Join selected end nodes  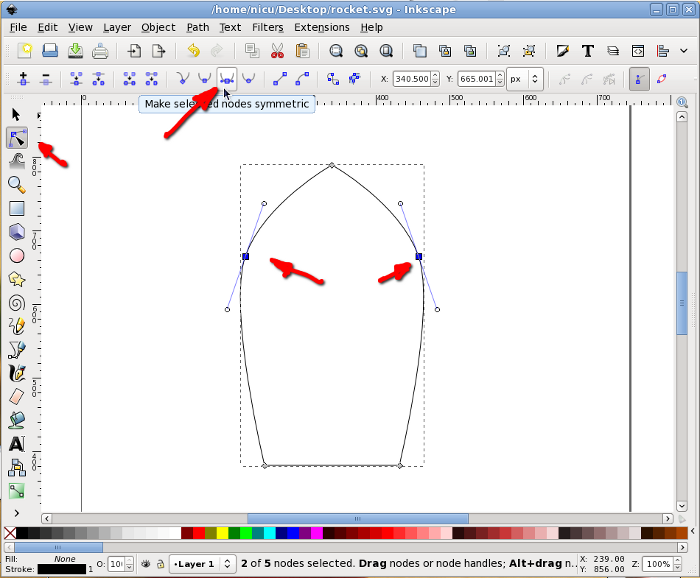coord(76,79)
